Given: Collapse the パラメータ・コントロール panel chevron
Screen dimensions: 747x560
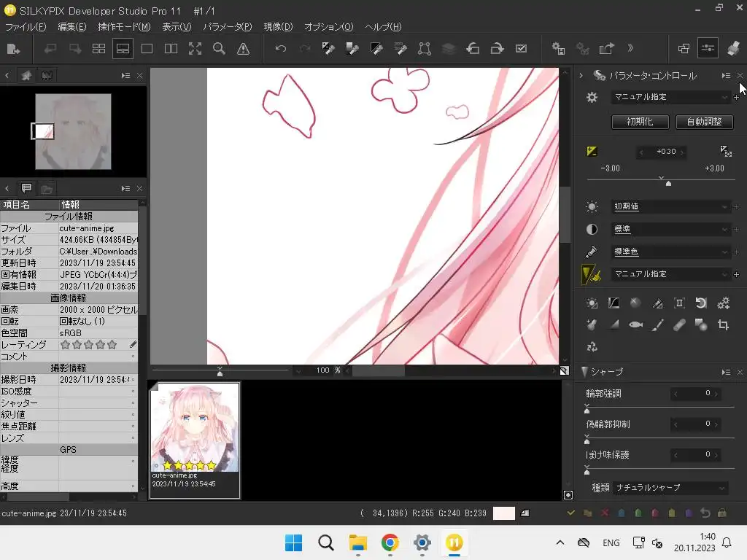Looking at the screenshot, I should pos(581,75).
